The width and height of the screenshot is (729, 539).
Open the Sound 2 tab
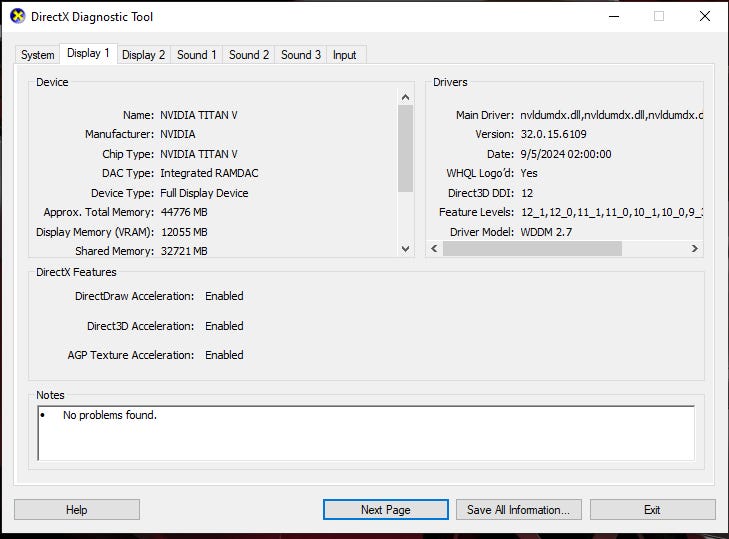tap(249, 55)
